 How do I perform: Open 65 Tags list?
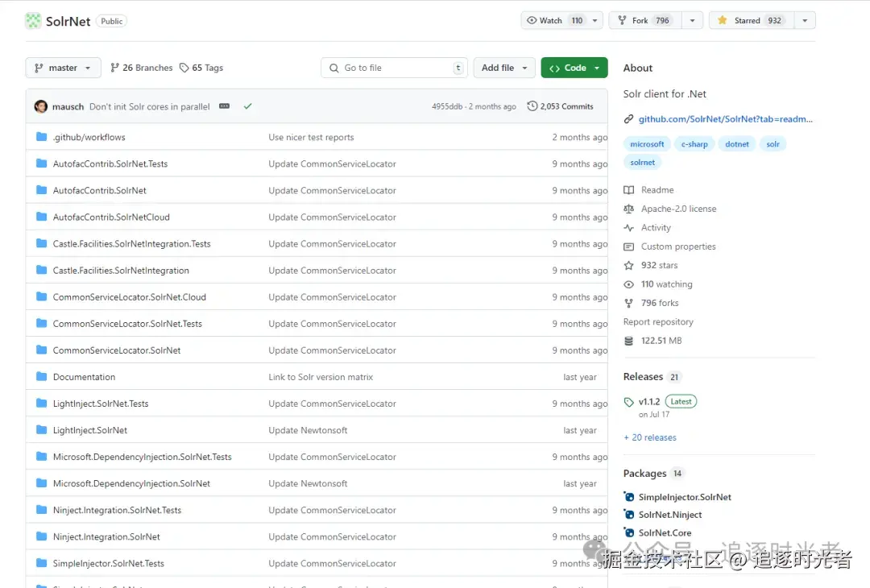point(201,68)
